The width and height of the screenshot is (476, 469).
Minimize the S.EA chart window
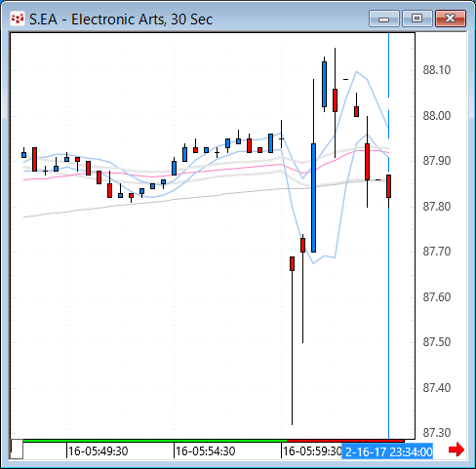tap(384, 19)
